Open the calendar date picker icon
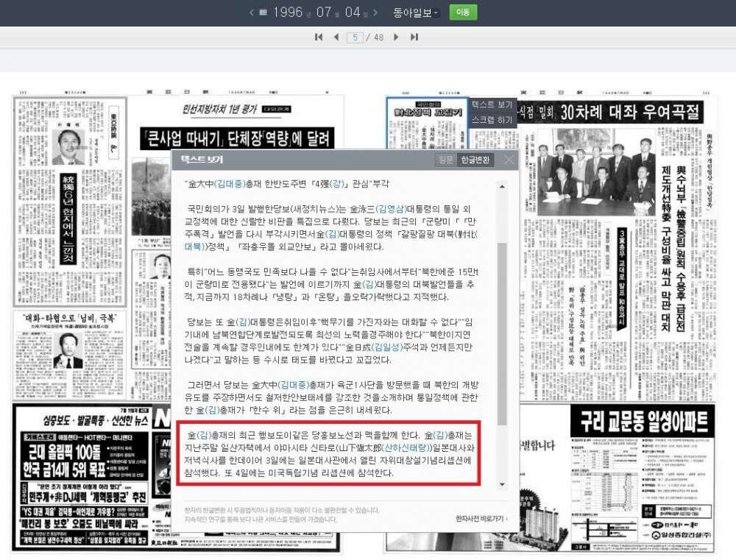Image resolution: width=736 pixels, height=560 pixels. 263,13
